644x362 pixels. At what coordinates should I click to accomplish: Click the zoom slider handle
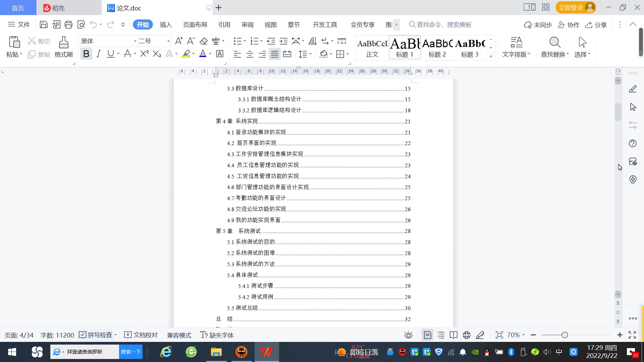[565, 335]
